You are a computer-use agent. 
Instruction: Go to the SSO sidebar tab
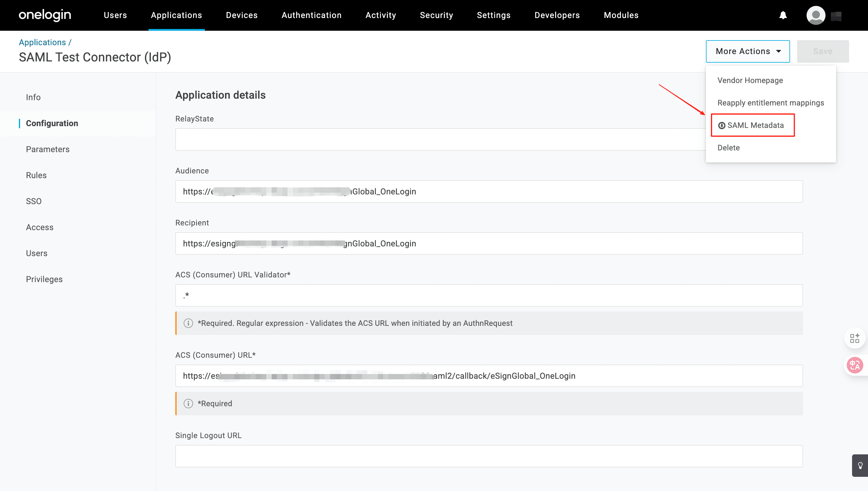[34, 201]
